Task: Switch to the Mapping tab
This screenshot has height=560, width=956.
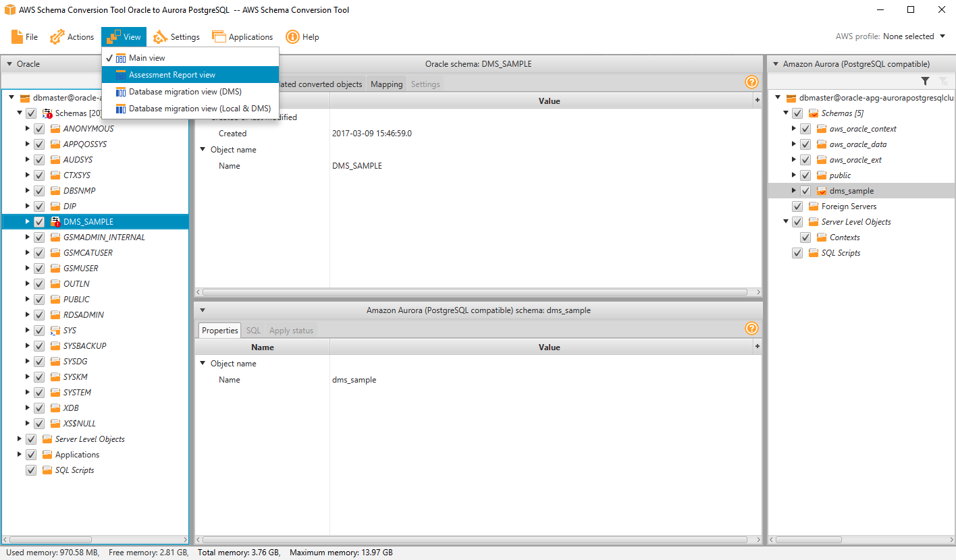Action: (x=387, y=84)
